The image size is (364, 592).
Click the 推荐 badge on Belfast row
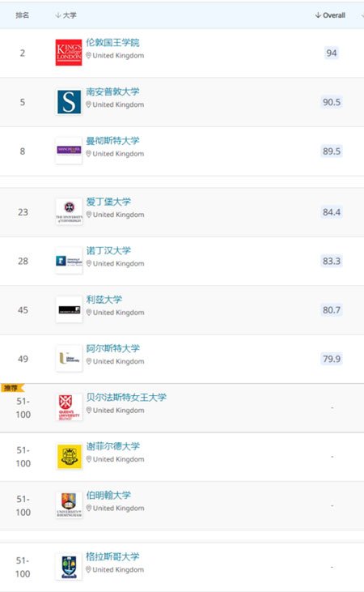click(12, 388)
